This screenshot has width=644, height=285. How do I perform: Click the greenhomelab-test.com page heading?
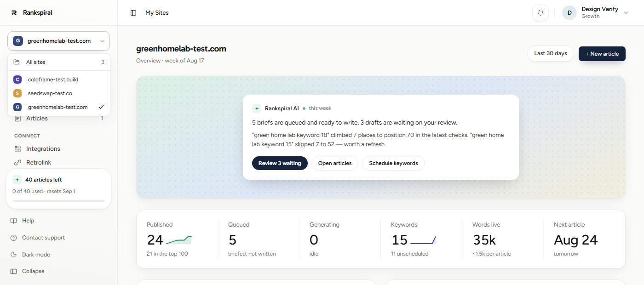(181, 49)
